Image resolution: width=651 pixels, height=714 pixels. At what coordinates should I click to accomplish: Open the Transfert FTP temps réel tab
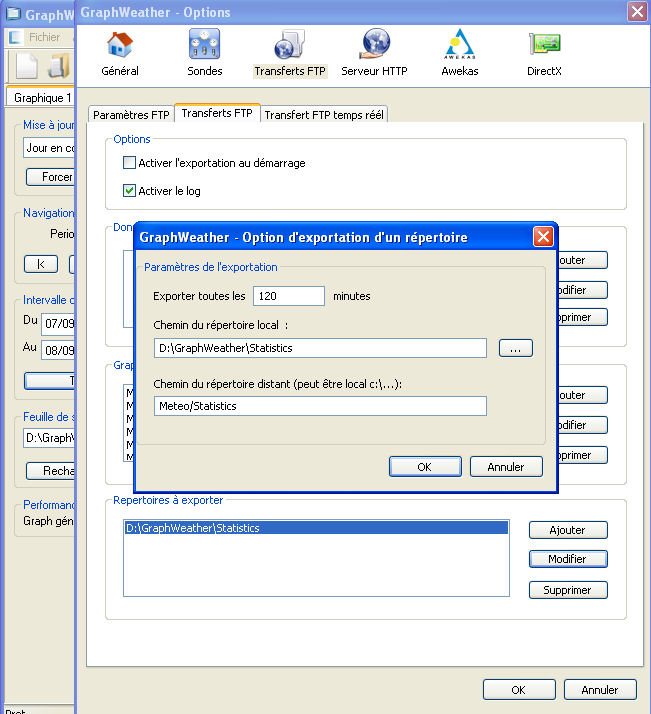324,115
